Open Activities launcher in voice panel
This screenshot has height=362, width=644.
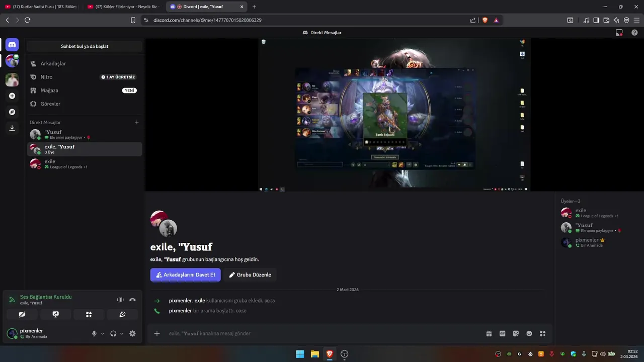click(89, 314)
